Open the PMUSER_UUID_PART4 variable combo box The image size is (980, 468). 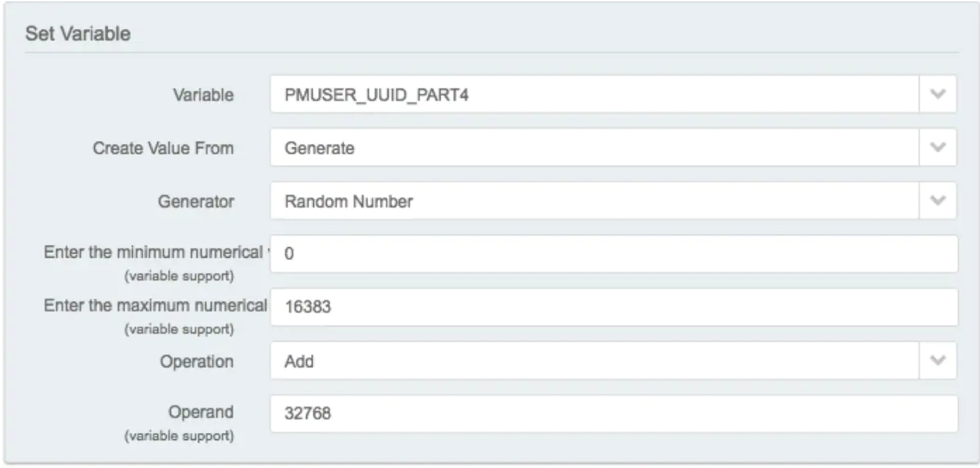pyautogui.click(x=613, y=95)
